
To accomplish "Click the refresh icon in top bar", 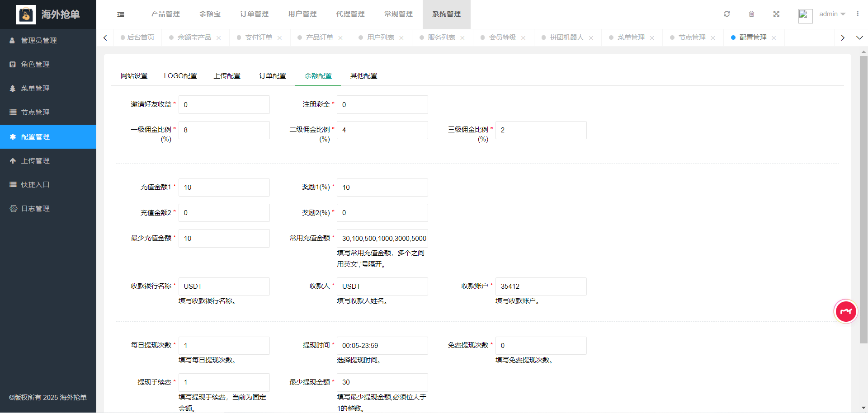I will 726,14.
